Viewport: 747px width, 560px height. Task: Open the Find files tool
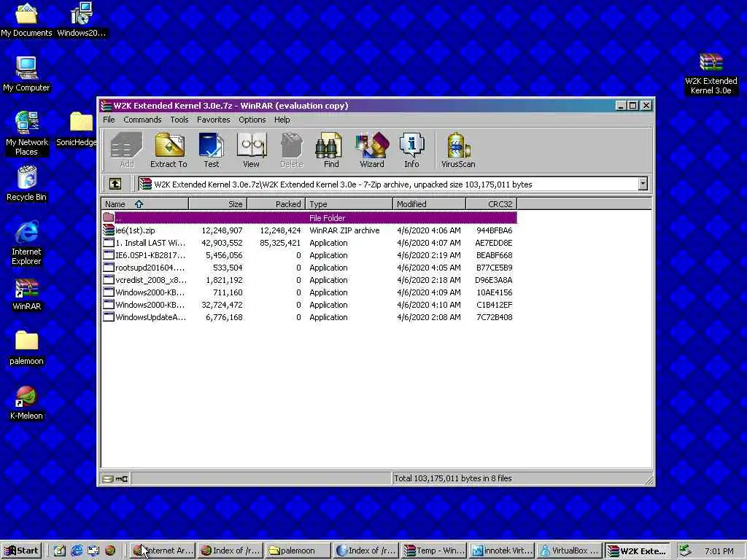(330, 150)
